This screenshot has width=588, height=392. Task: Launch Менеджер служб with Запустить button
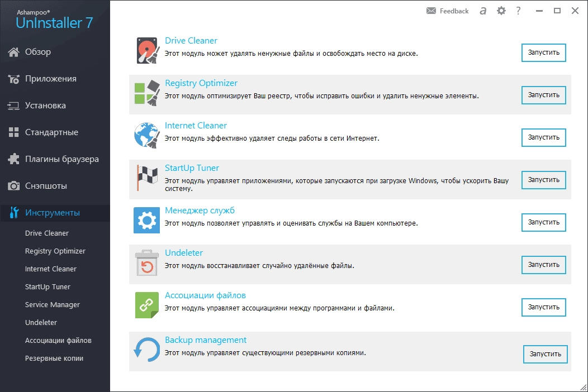[544, 223]
